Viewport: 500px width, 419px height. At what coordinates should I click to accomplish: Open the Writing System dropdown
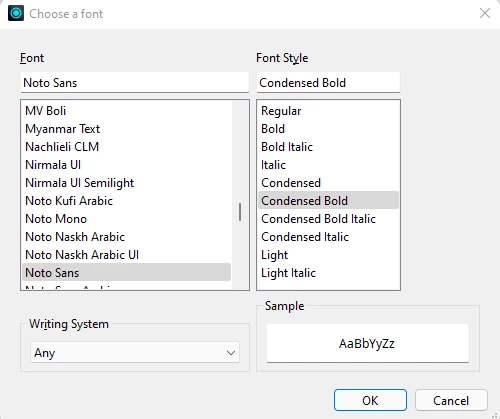click(x=135, y=352)
